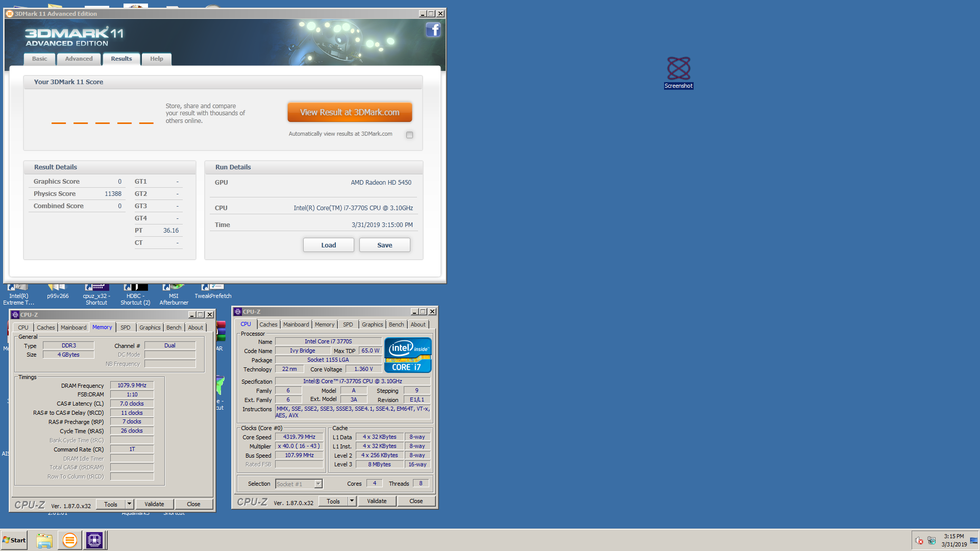Click the Intel Core i7 logo in CPU-Z
Image resolution: width=980 pixels, height=551 pixels.
tap(407, 355)
